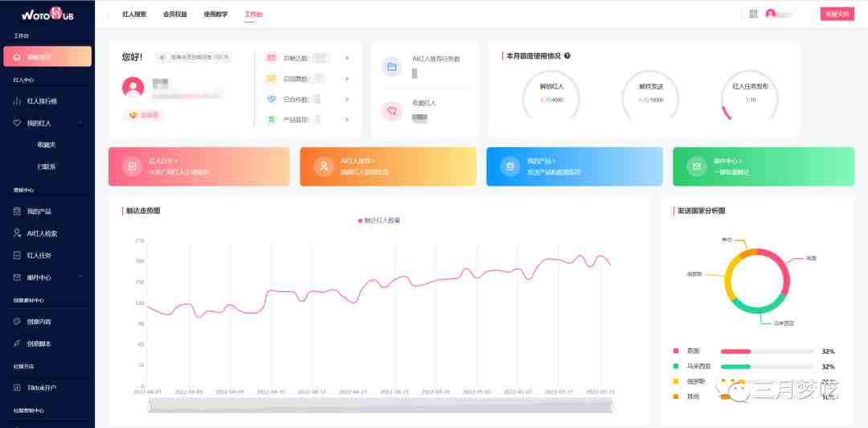Click the pink heart icon for 收藏红人
868x428 pixels.
pyautogui.click(x=392, y=111)
